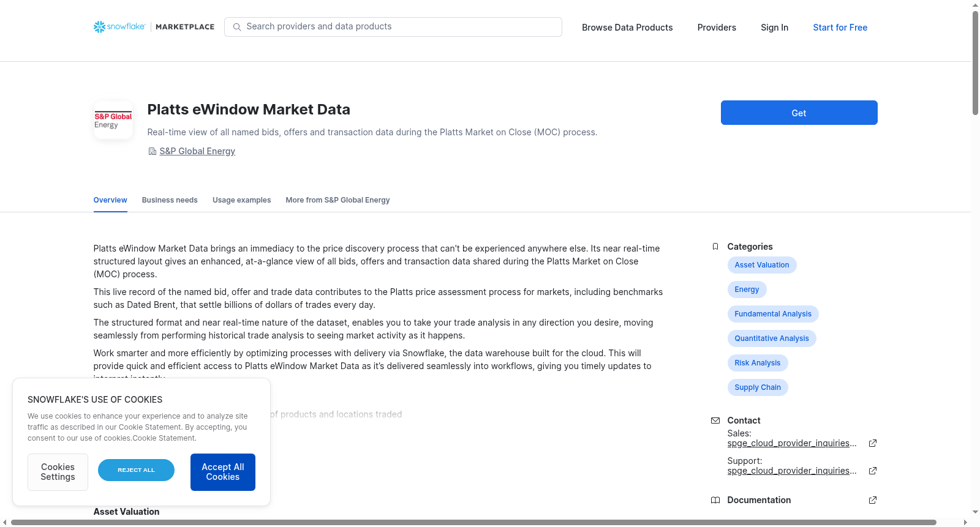
Task: Focus the search providers and data products field
Action: (x=393, y=27)
